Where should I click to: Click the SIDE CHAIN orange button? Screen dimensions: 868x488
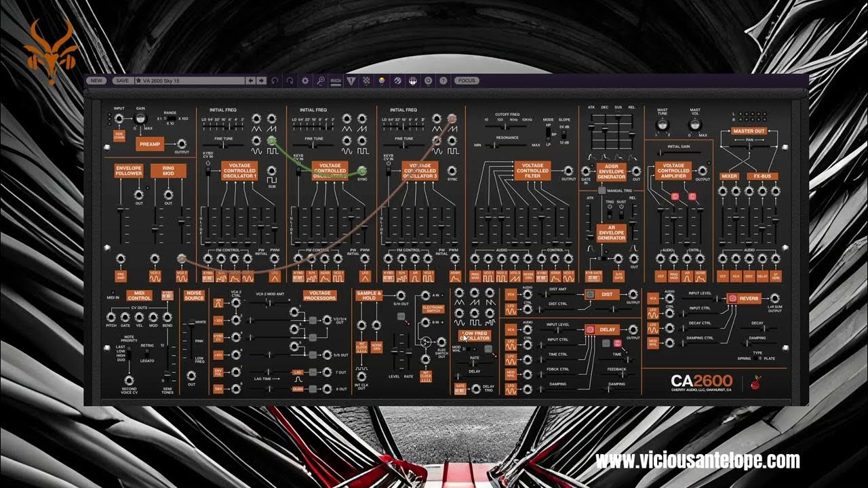point(119,136)
